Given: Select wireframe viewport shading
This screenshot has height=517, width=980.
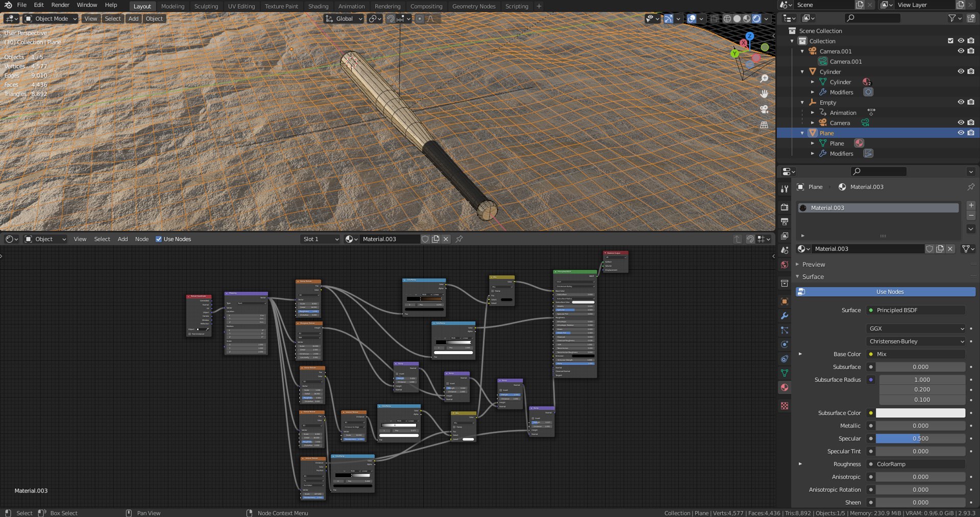Looking at the screenshot, I should click(727, 18).
